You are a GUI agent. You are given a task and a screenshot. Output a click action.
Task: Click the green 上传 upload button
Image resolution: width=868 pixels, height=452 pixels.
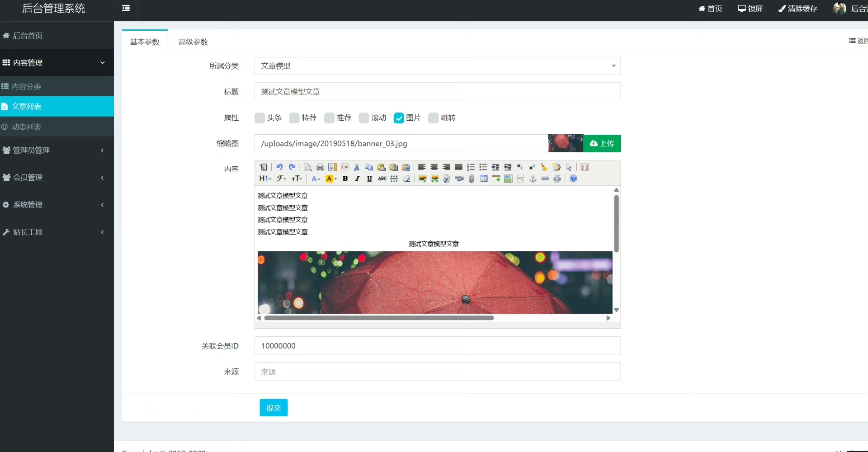click(x=602, y=143)
